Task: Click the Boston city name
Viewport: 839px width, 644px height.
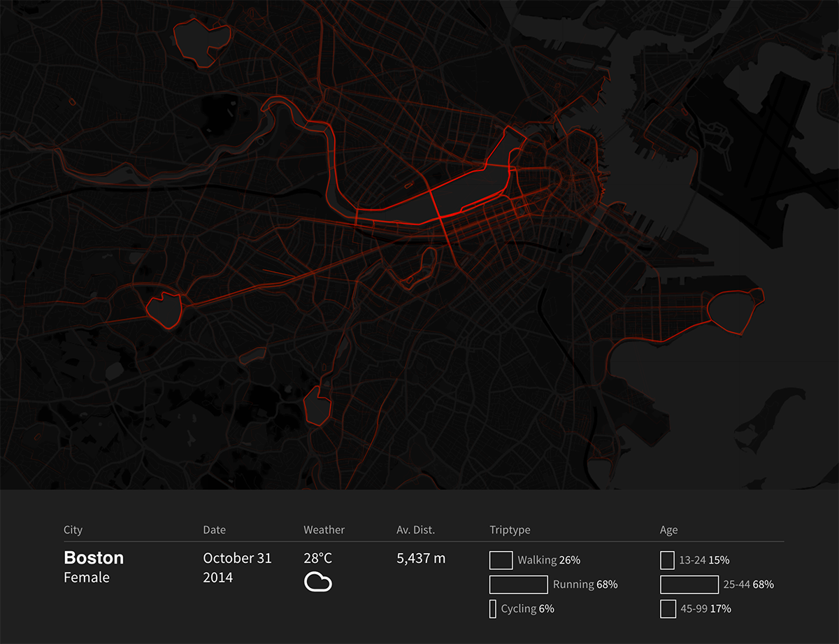Action: 94,558
